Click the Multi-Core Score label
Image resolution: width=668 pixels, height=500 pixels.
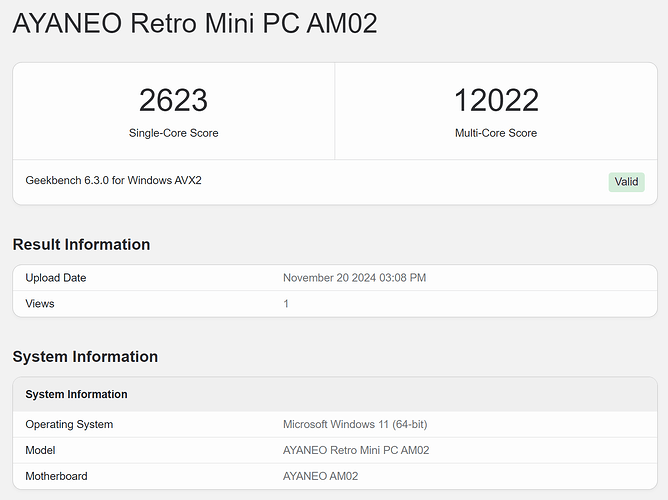pos(496,133)
